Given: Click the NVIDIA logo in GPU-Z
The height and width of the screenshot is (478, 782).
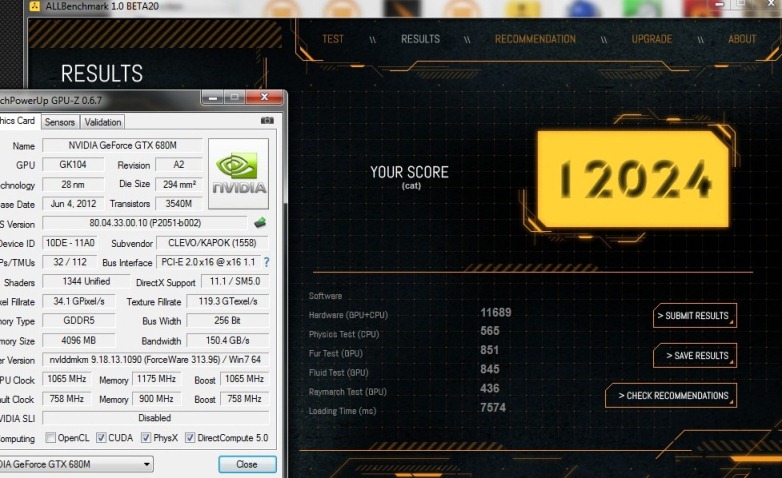Looking at the screenshot, I should pyautogui.click(x=238, y=173).
